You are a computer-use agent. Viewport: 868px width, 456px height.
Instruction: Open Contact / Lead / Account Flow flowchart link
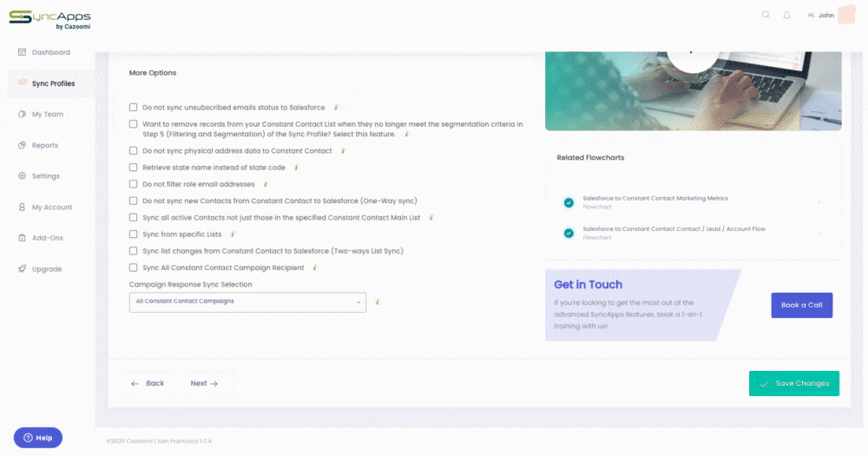point(674,228)
